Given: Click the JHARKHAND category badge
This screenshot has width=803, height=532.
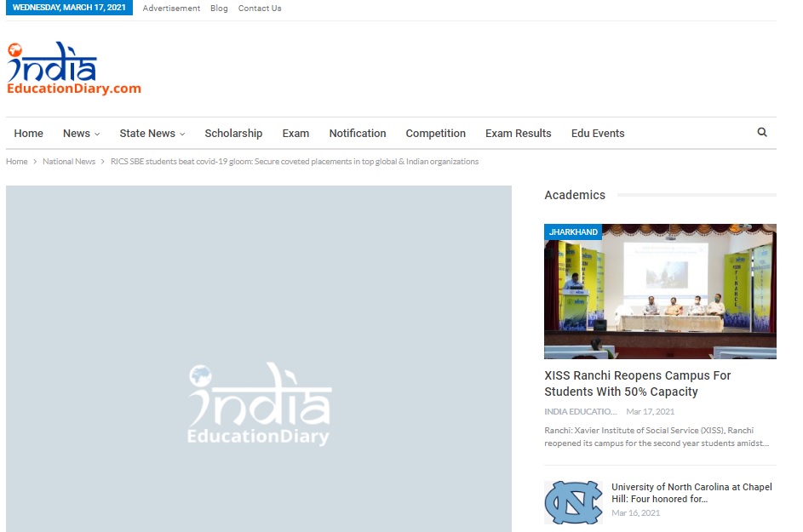Looking at the screenshot, I should click(x=573, y=232).
